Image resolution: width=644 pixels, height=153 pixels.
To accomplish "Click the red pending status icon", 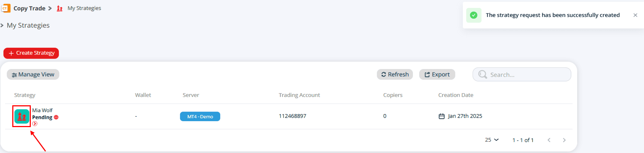I will (56, 117).
